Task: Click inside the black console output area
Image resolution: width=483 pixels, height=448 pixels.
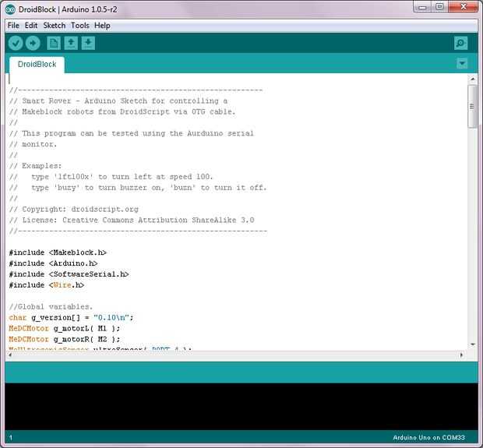Action: point(241,407)
